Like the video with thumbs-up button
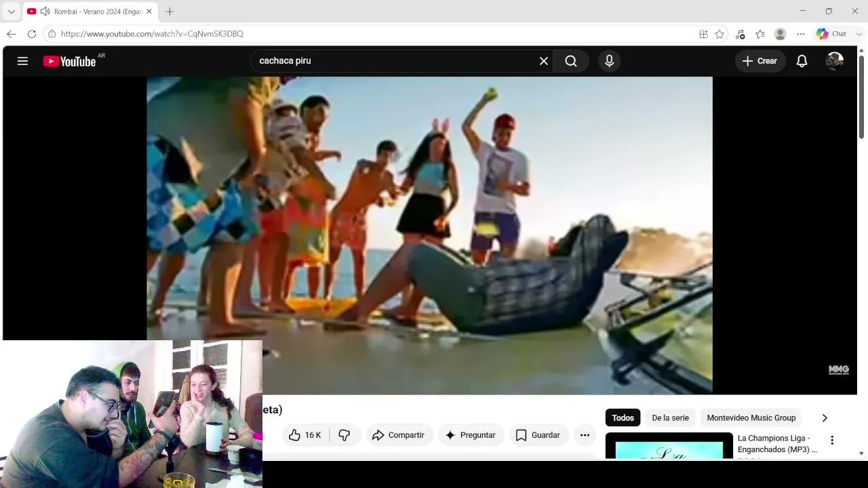The width and height of the screenshot is (868, 488). click(304, 435)
